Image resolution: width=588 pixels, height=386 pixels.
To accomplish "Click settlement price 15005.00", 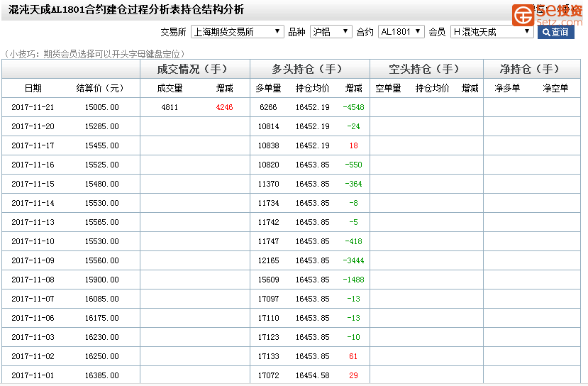I will coord(101,107).
